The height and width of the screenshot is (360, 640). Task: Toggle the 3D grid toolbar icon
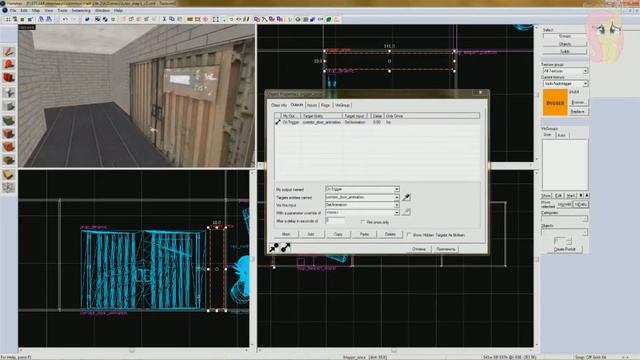[x=15, y=19]
